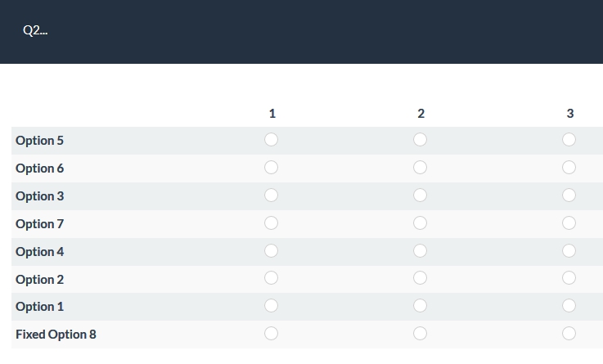Click the column 2 header

[x=421, y=114]
